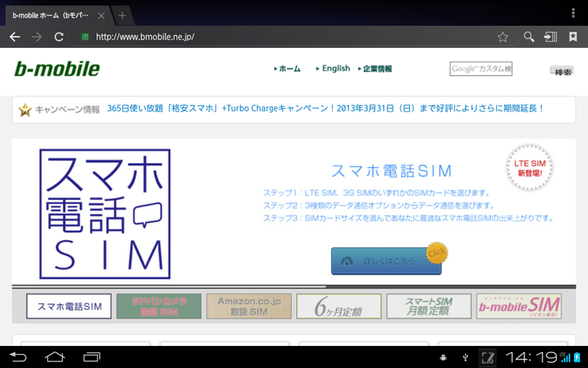Click the キャンペーン情報 label

point(67,110)
